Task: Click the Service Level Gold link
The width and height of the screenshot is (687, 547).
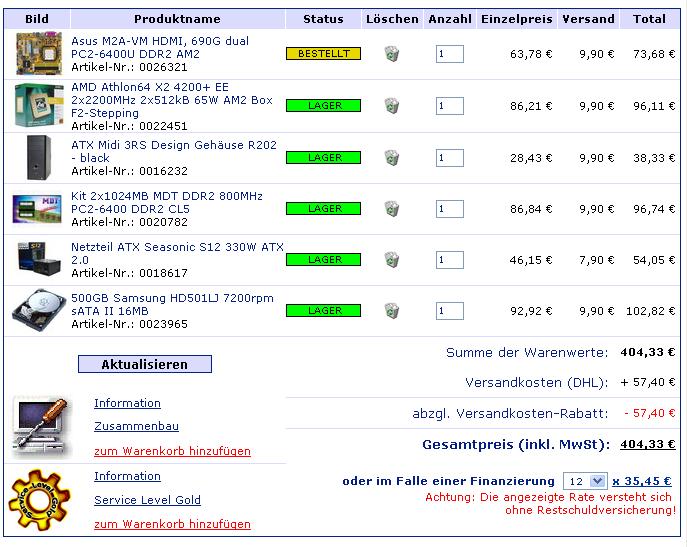Action: (x=147, y=500)
